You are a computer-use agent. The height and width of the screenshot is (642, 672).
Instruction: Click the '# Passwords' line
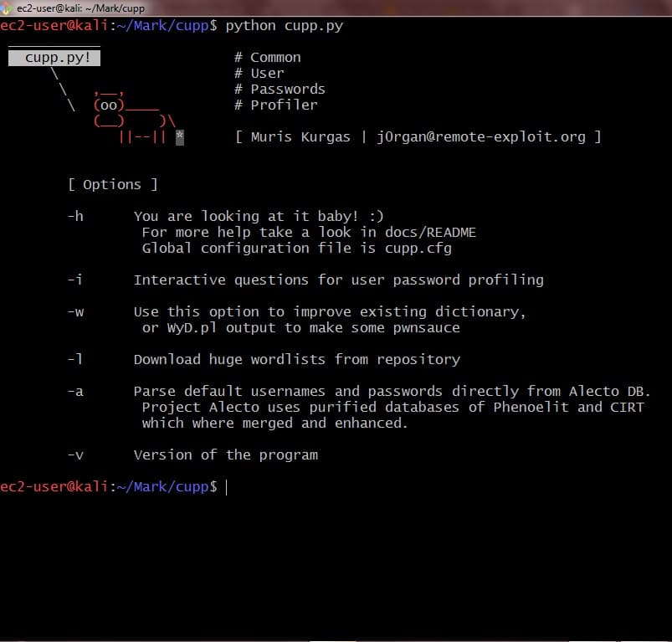click(280, 89)
